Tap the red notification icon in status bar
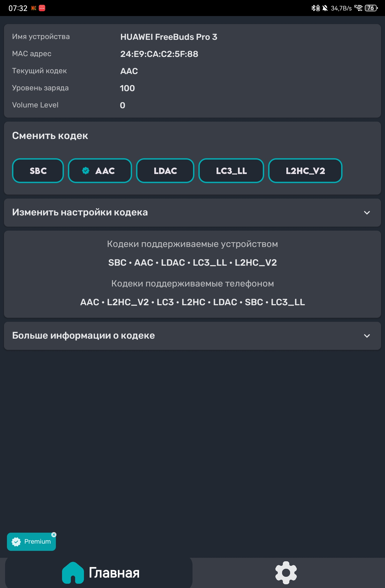 (x=42, y=8)
